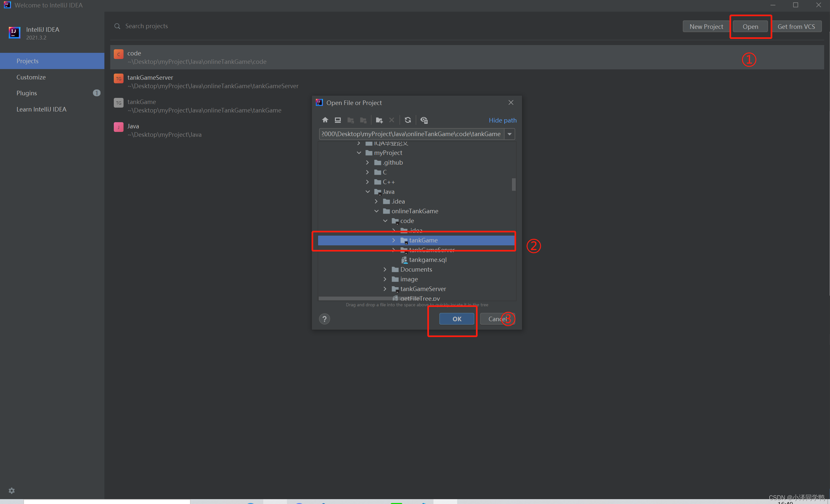Screen dimensions: 830x504
Task: Refresh the file tree
Action: tap(408, 120)
